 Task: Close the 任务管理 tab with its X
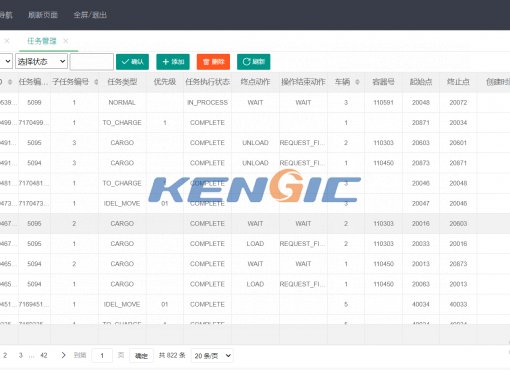click(66, 41)
